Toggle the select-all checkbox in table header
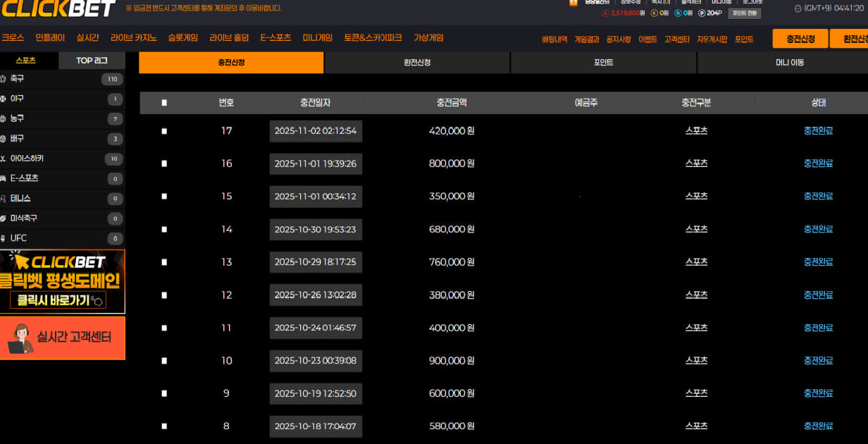 pos(164,103)
